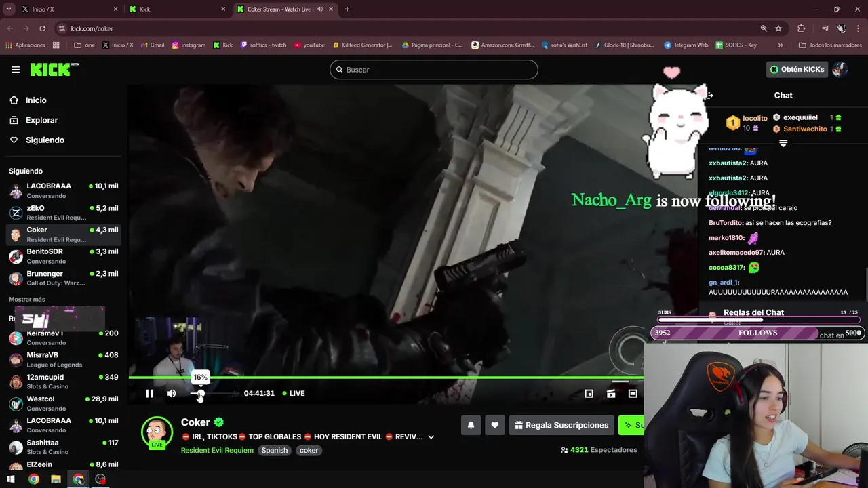Open the instagram bookmark
The width and height of the screenshot is (868, 488).
189,45
